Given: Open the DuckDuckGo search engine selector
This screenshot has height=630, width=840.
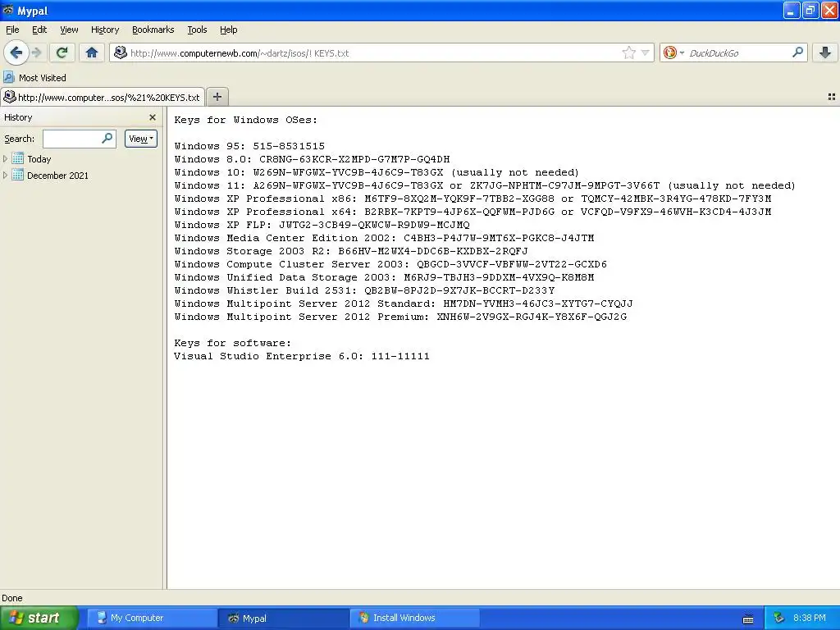Looking at the screenshot, I should click(673, 52).
